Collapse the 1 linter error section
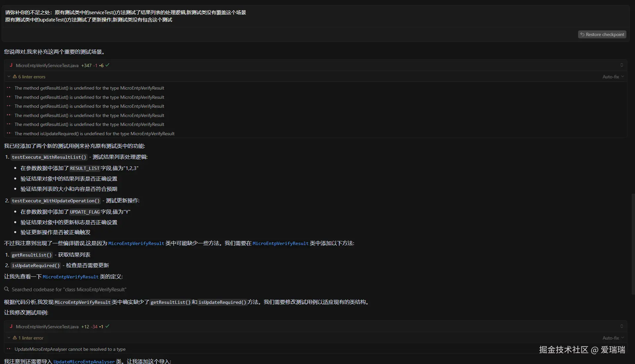 (x=9, y=338)
